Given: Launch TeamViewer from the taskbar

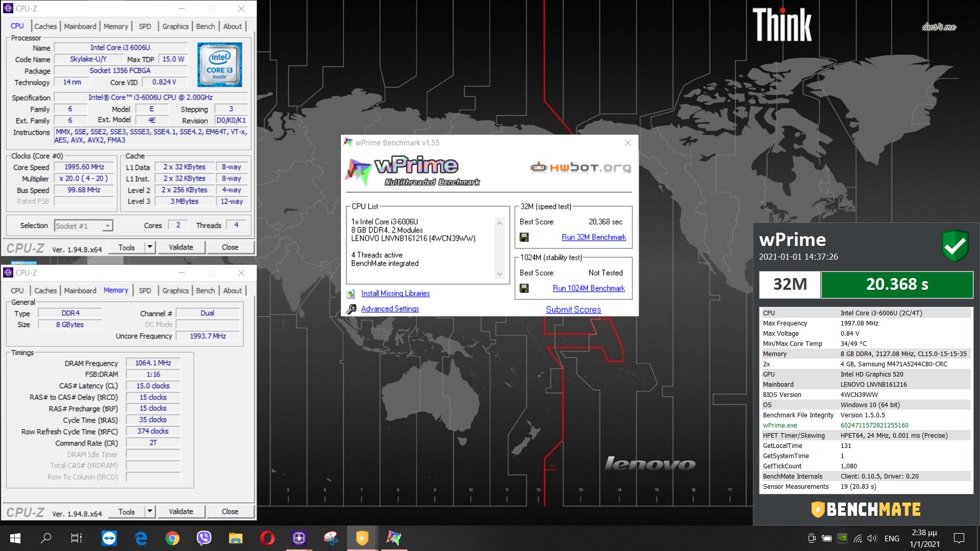Looking at the screenshot, I should (x=109, y=538).
